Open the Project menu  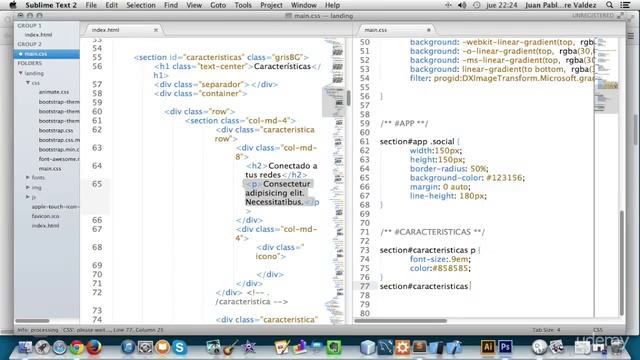pyautogui.click(x=271, y=5)
